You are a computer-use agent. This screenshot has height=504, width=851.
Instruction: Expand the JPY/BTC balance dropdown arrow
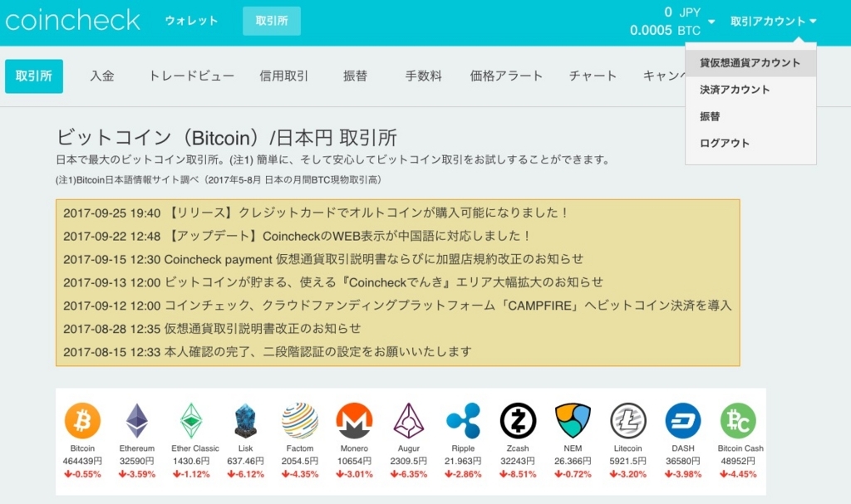tap(711, 22)
